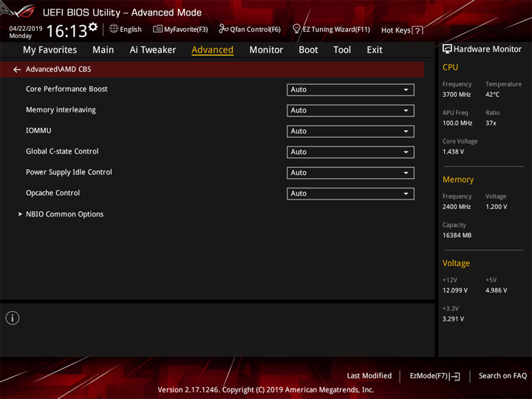Open IOMMU dropdown

tap(350, 132)
